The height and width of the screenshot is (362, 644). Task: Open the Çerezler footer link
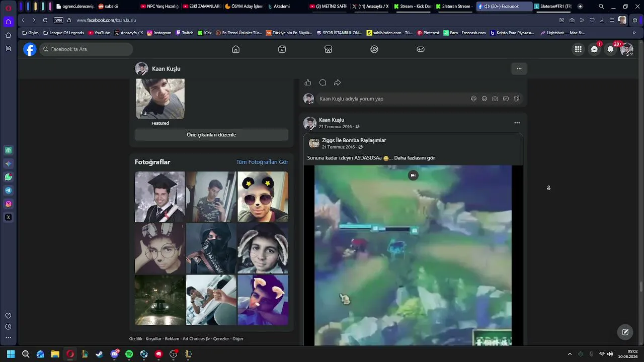(221, 339)
